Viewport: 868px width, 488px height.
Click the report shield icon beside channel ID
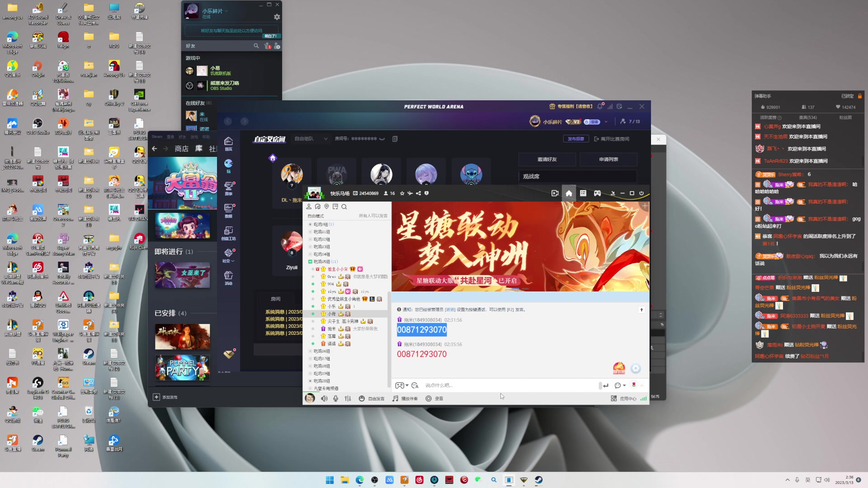tap(426, 193)
